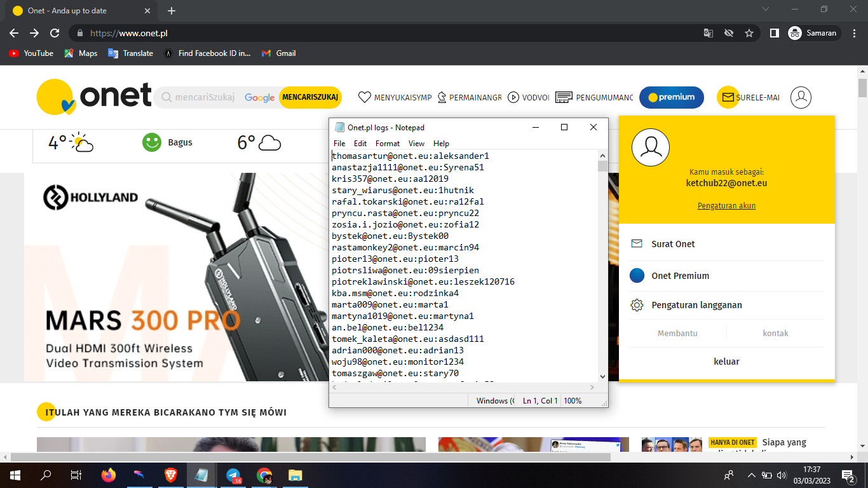The width and height of the screenshot is (868, 488).
Task: Open Chrome's side panel icon
Action: (774, 33)
